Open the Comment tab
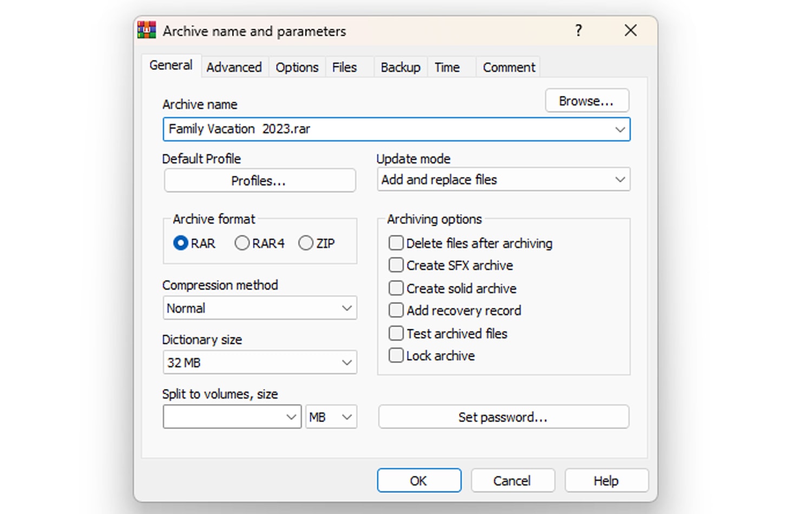The width and height of the screenshot is (812, 514). [x=508, y=67]
